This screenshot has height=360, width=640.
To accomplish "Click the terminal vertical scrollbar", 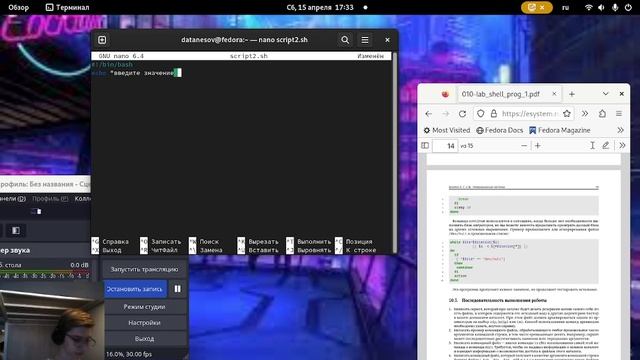I will (x=395, y=152).
